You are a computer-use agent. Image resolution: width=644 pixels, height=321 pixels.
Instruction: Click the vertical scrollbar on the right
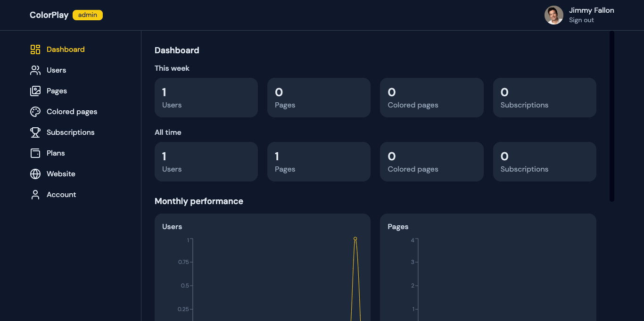pyautogui.click(x=611, y=116)
